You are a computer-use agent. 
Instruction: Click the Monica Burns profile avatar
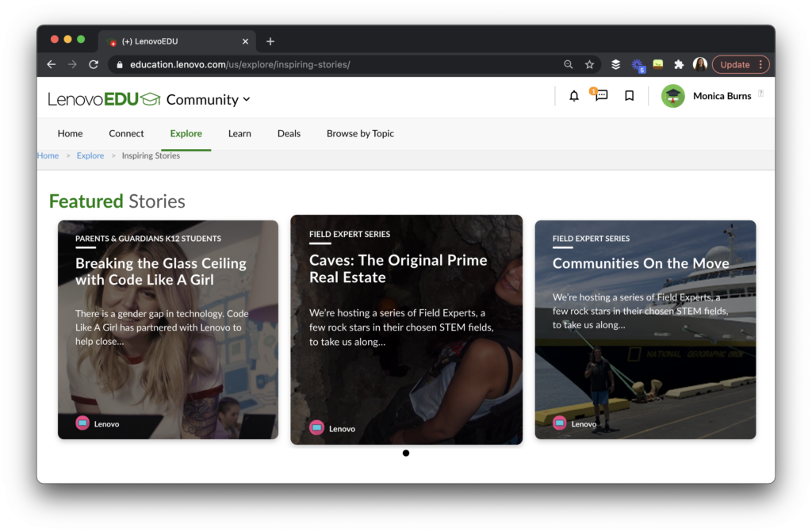coord(672,96)
